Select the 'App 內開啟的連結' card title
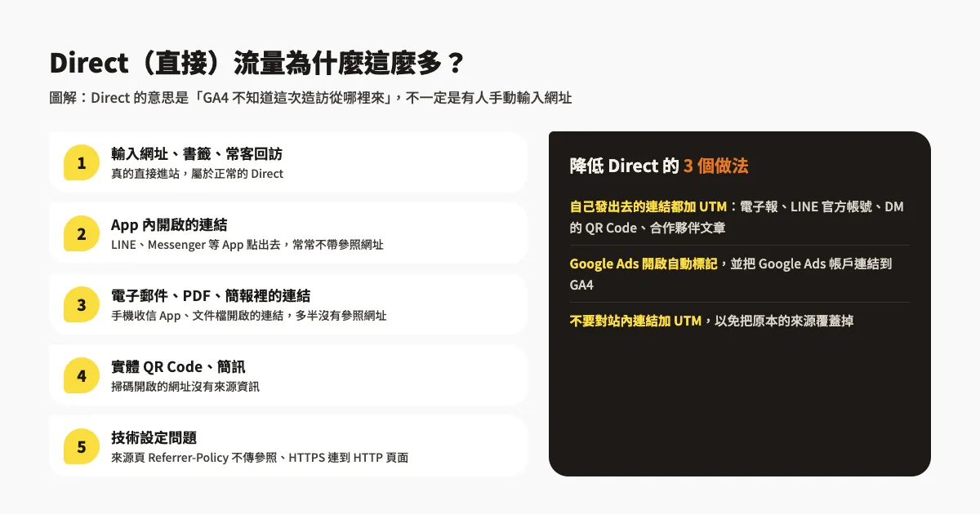Screen dimensions: 980x514 click(169, 224)
